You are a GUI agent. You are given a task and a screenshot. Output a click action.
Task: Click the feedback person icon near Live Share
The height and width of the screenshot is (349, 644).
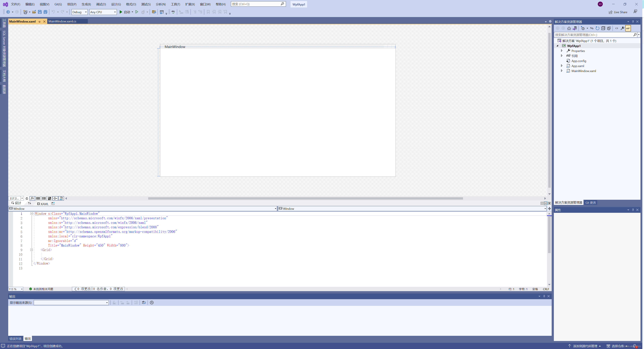tap(635, 12)
